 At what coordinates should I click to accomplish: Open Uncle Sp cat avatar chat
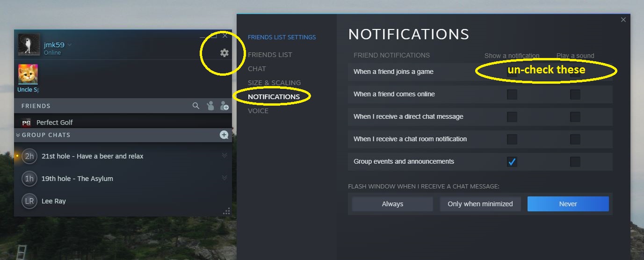tap(28, 75)
